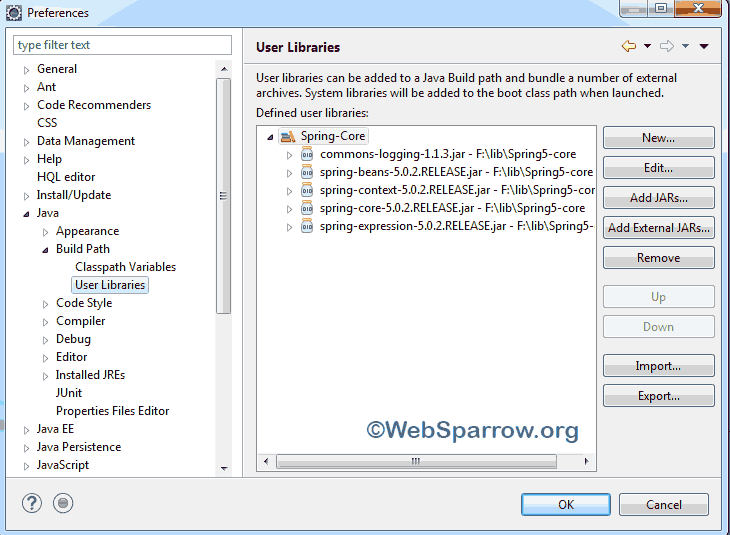Click the New... button
This screenshot has height=535, width=730.
(658, 138)
